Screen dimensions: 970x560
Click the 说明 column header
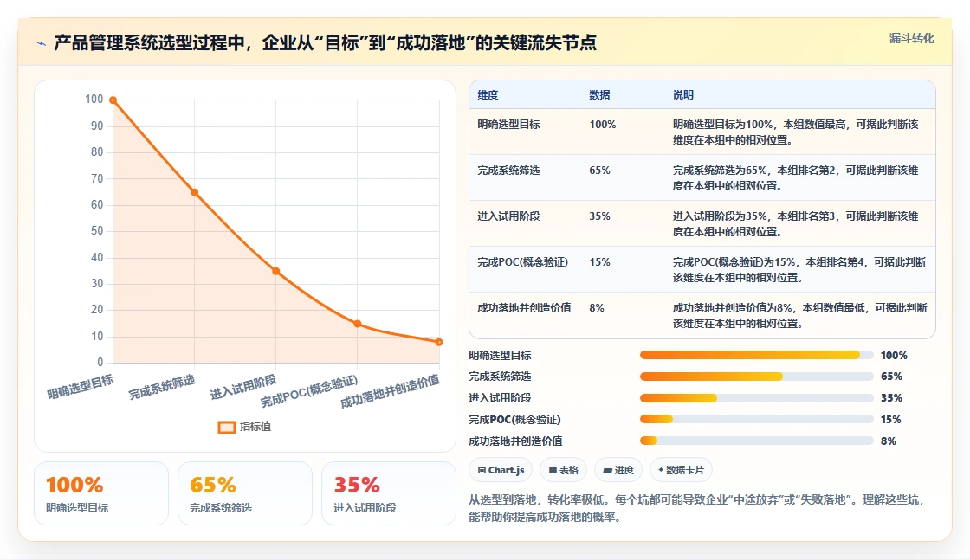(x=683, y=95)
